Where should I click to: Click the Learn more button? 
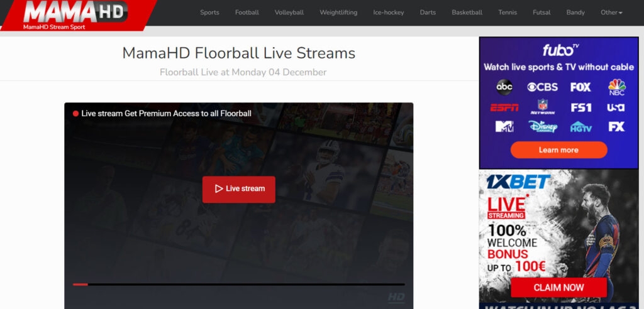(558, 149)
